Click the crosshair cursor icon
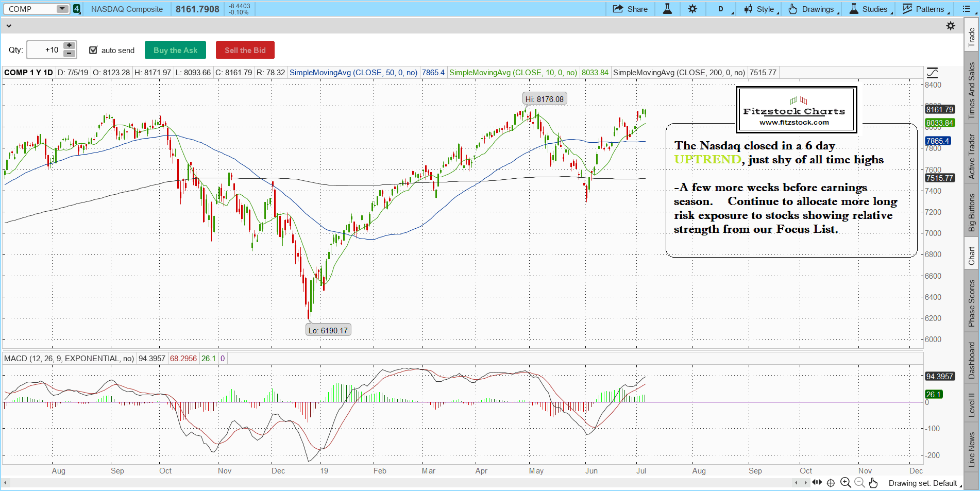 coord(831,482)
